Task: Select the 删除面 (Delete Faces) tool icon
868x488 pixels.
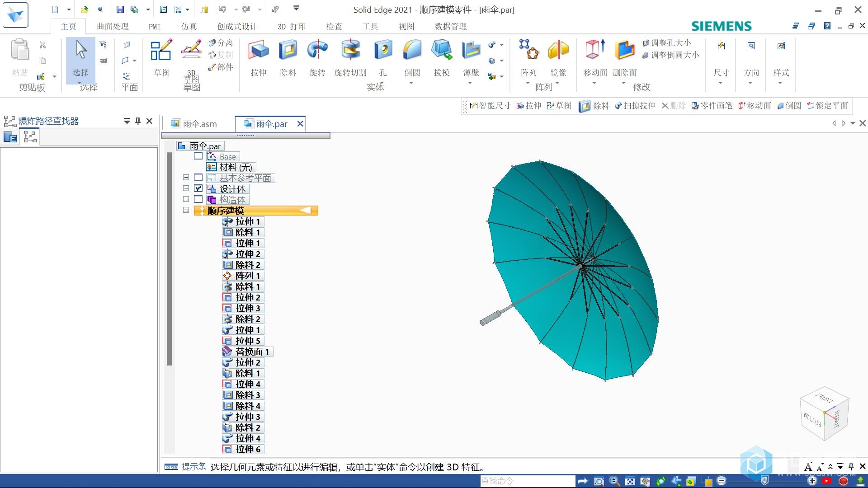Action: (625, 50)
